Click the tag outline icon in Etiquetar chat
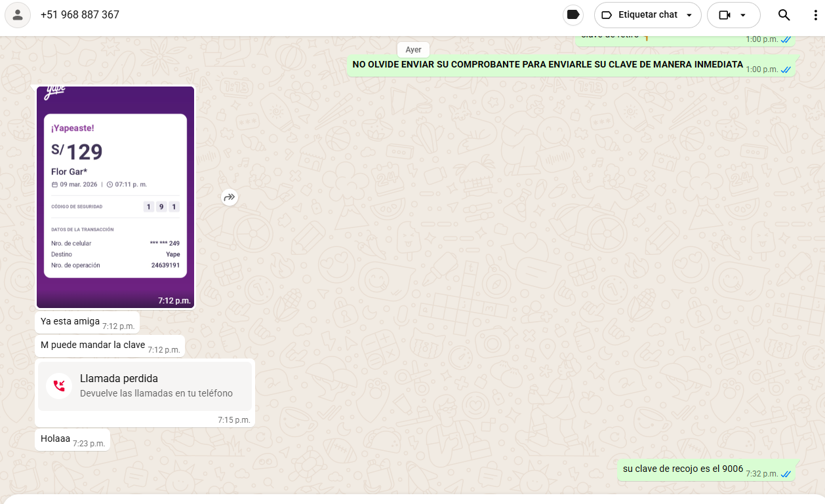 point(607,15)
